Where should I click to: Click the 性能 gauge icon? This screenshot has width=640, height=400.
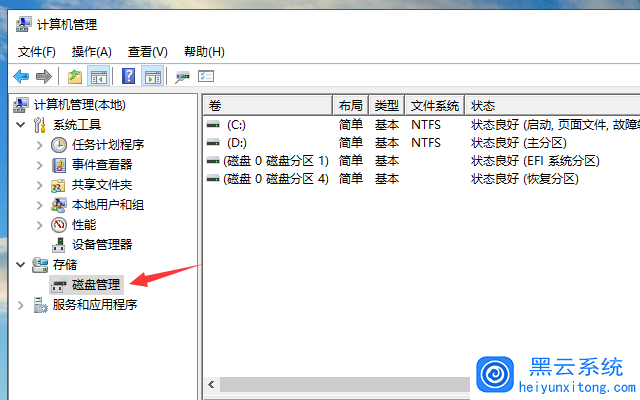click(x=59, y=225)
